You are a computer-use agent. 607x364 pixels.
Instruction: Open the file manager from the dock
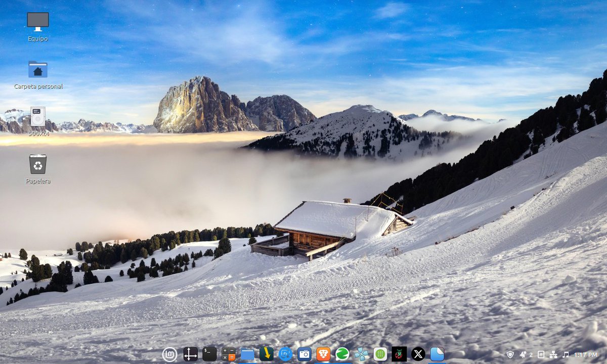(247, 354)
